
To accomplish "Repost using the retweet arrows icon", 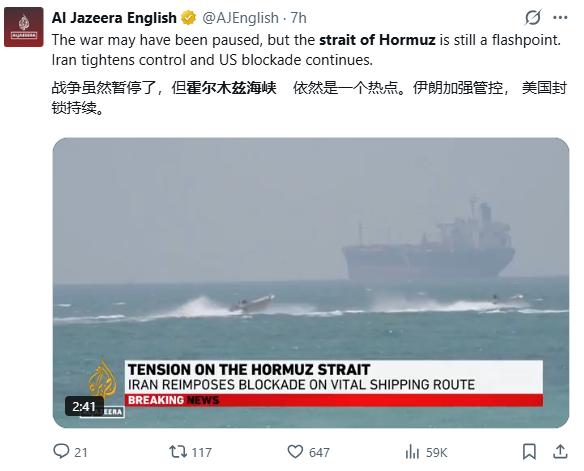I will pyautogui.click(x=178, y=452).
